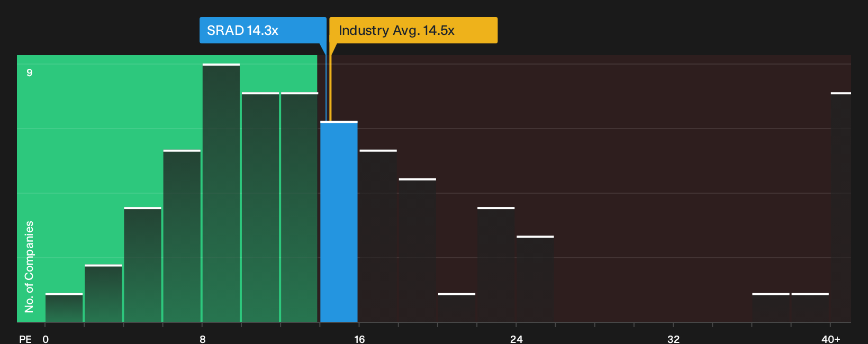868x344 pixels.
Task: Click the yellow industry average marker line
Action: pos(330,82)
